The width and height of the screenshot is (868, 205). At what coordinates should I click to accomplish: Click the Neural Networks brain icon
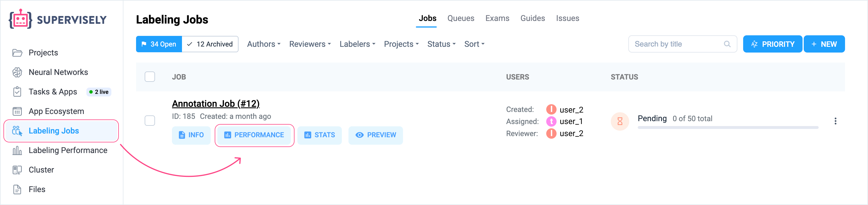click(x=17, y=72)
